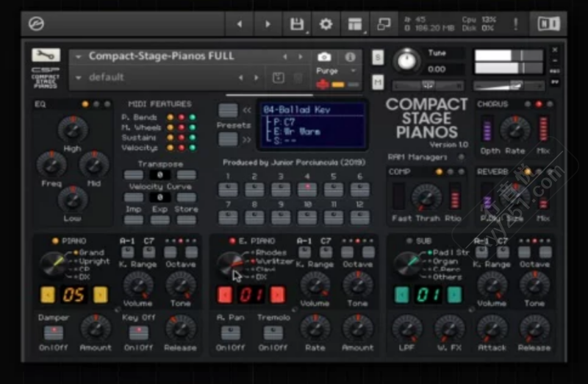
Task: Click the red right arrow of E. Piano number
Action: coord(278,295)
